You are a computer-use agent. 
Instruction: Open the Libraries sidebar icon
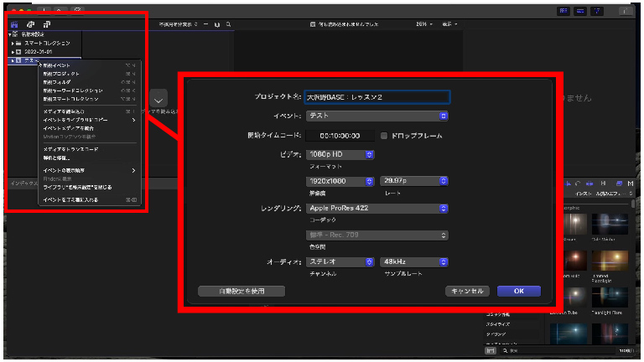tap(14, 24)
